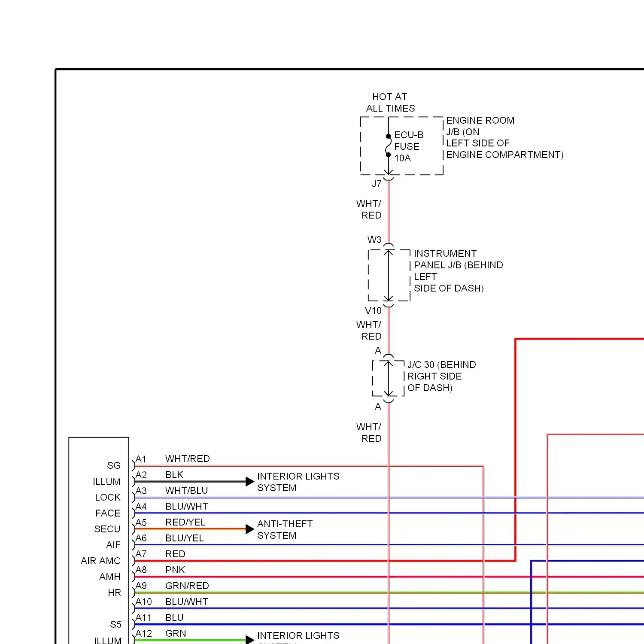The height and width of the screenshot is (644, 644).
Task: Click the arrowhead on the RED/YEL wire
Action: [x=250, y=529]
